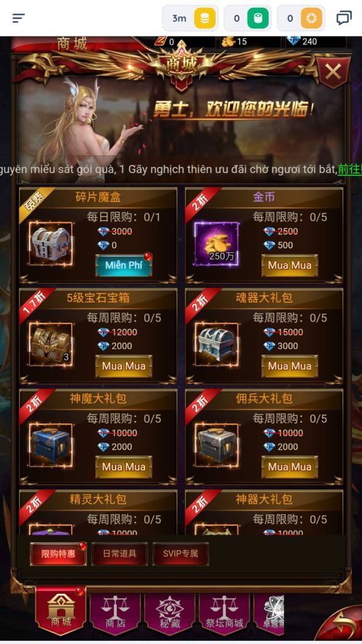362x644 pixels.
Task: Open the 秘藏 eye icon
Action: pos(170,612)
